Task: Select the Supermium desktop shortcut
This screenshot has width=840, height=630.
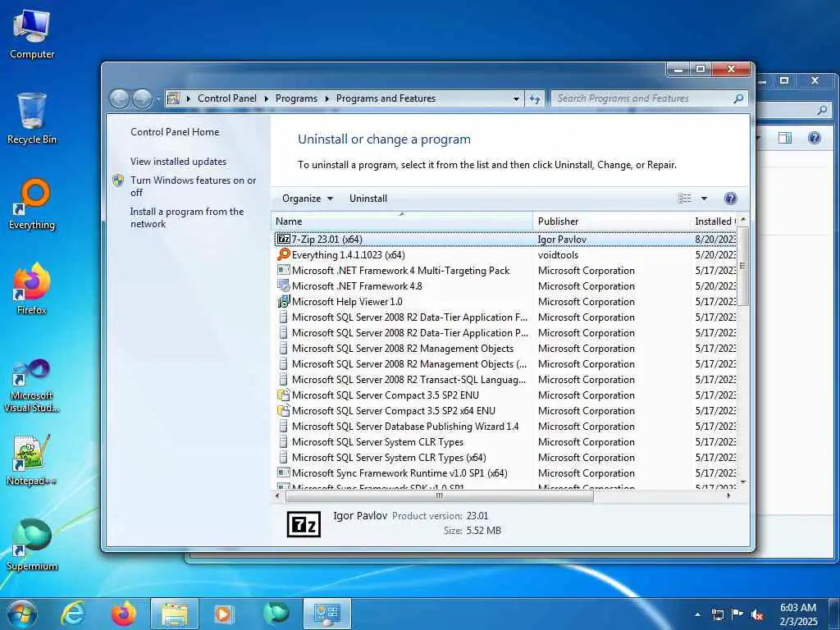Action: tap(32, 546)
